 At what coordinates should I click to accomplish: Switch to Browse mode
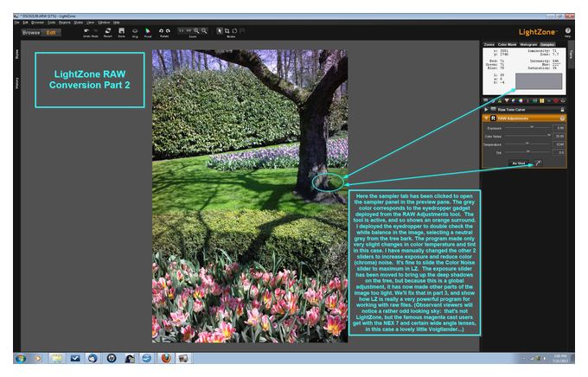click(x=31, y=33)
